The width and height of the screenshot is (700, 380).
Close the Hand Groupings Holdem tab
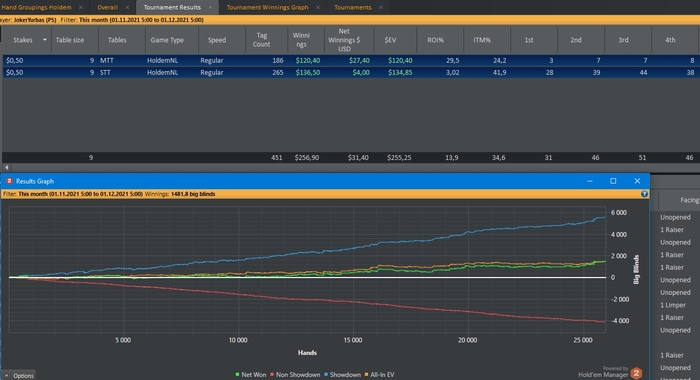[x=81, y=8]
